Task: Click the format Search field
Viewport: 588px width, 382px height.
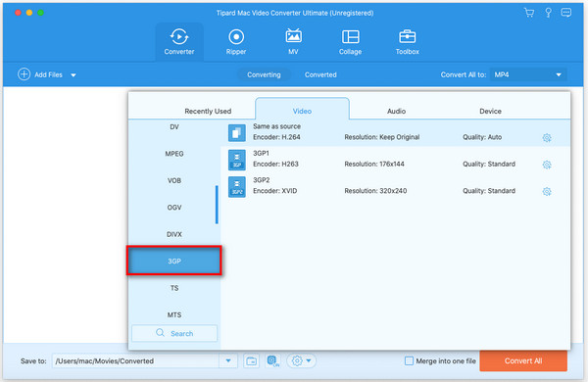Action: click(174, 333)
